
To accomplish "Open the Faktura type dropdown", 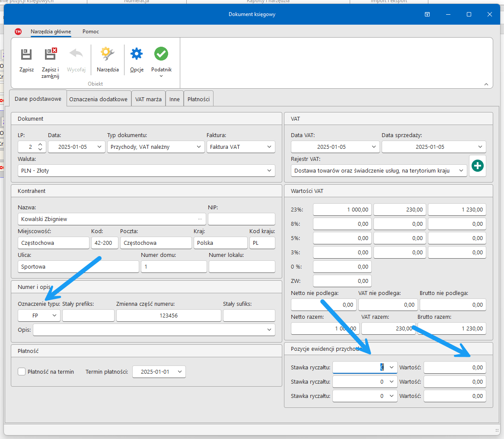I will (269, 147).
